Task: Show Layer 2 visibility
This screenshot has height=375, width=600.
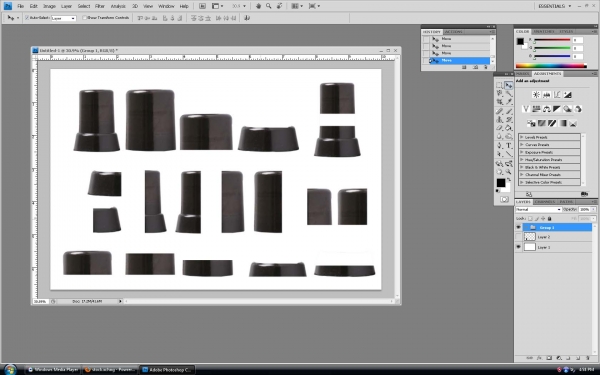Action: [x=518, y=237]
